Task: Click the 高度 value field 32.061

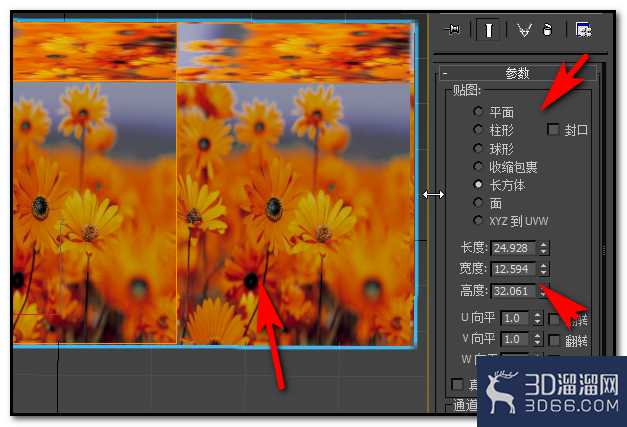Action: point(514,291)
